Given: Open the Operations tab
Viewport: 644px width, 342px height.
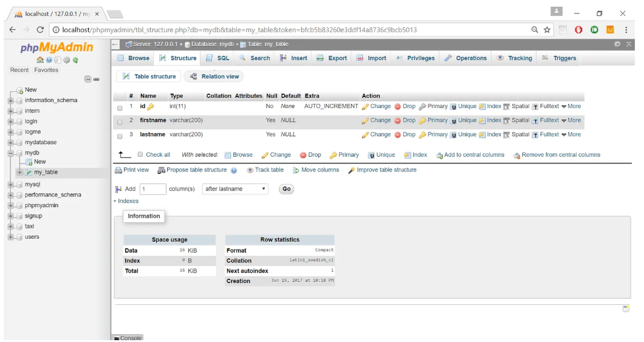Looking at the screenshot, I should coord(465,58).
